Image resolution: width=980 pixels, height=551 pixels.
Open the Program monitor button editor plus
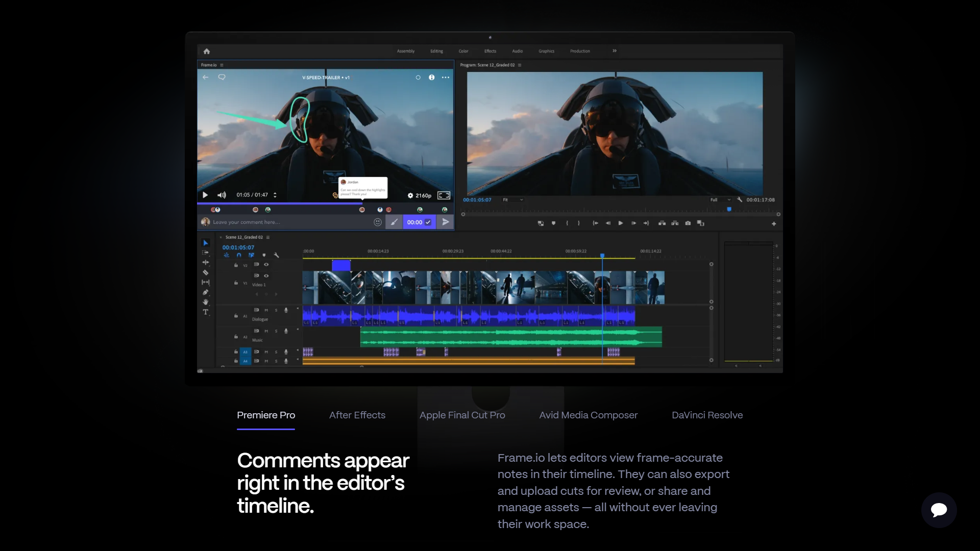[x=774, y=223]
